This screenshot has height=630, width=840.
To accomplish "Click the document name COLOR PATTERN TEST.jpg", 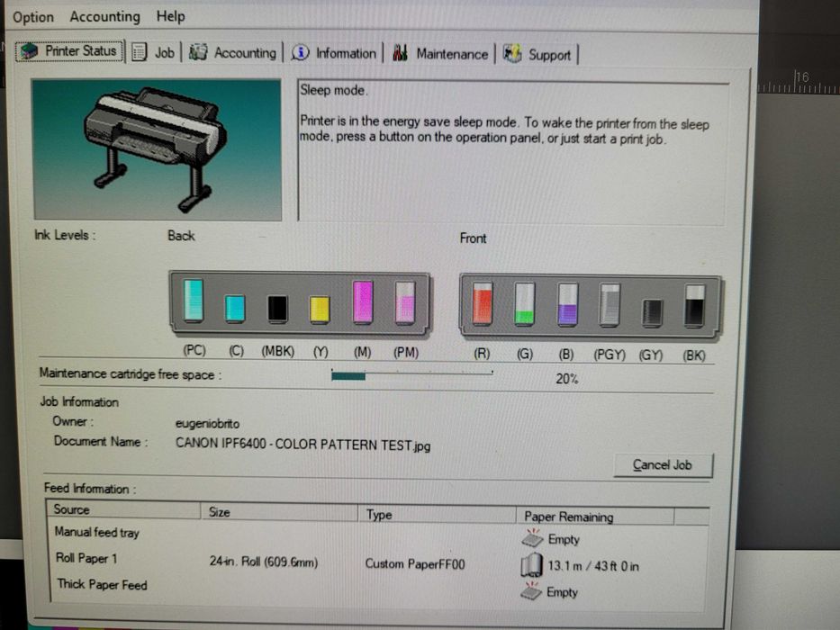I will click(x=303, y=445).
